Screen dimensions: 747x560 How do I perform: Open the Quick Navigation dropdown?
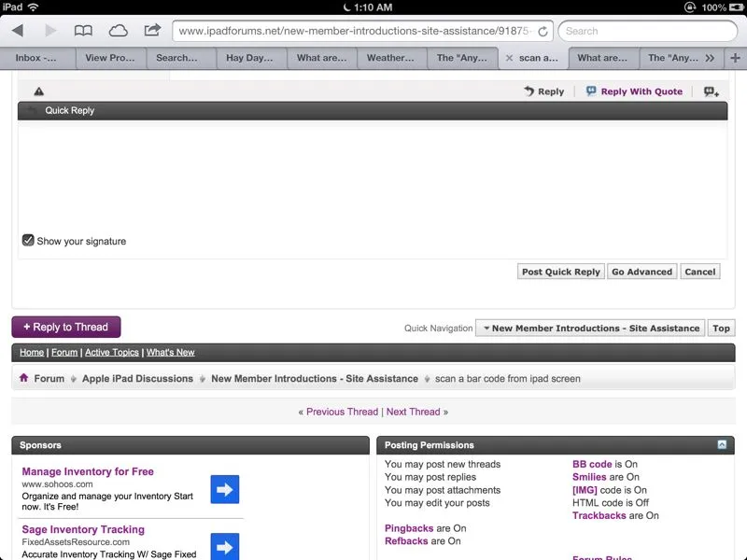[x=590, y=329]
